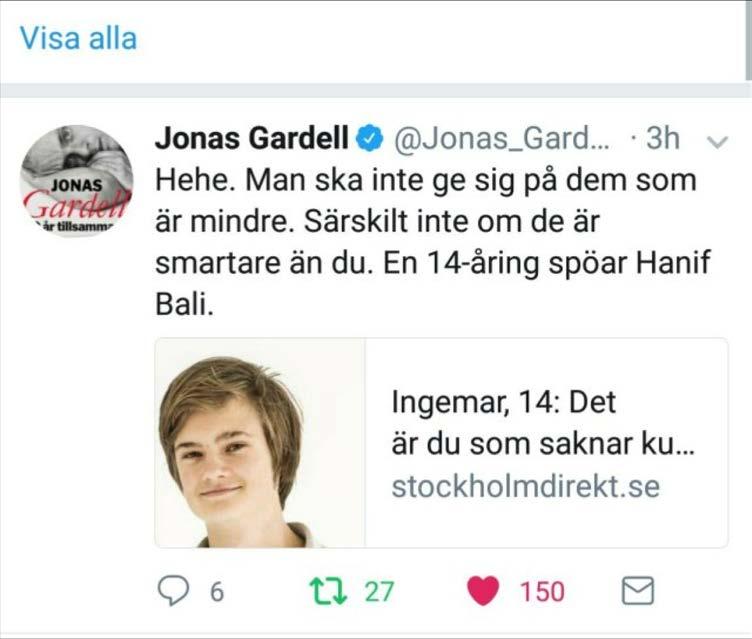Click the like count 150
The image size is (752, 639).
[542, 592]
